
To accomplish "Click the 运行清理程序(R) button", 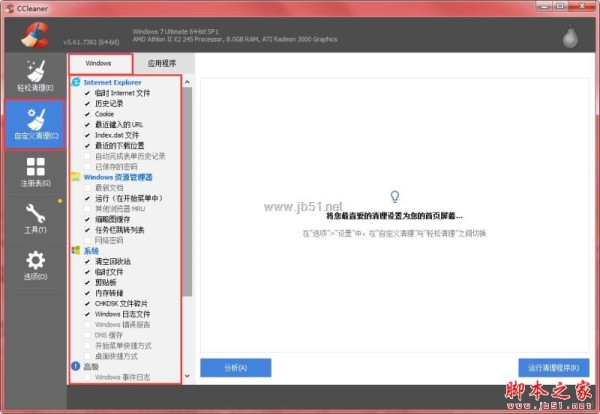I will tap(553, 367).
